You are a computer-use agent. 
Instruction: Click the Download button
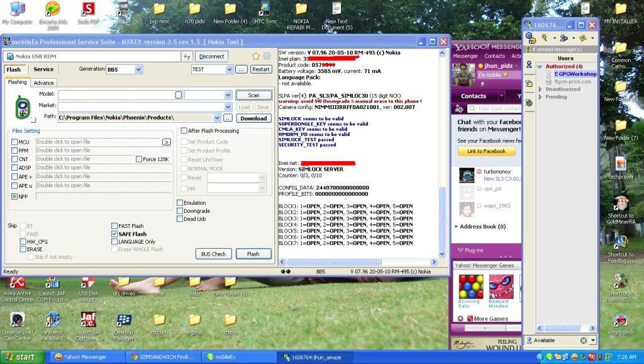click(x=253, y=118)
